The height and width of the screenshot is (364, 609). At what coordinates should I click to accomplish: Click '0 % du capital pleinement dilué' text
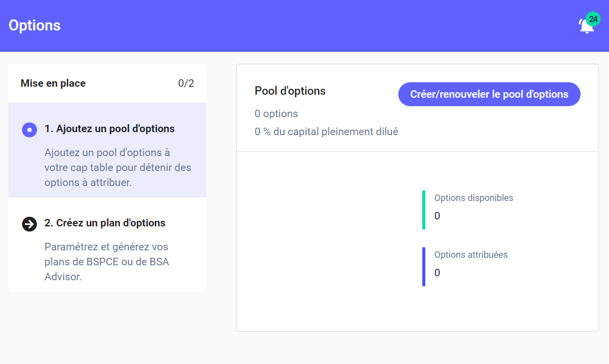(326, 132)
